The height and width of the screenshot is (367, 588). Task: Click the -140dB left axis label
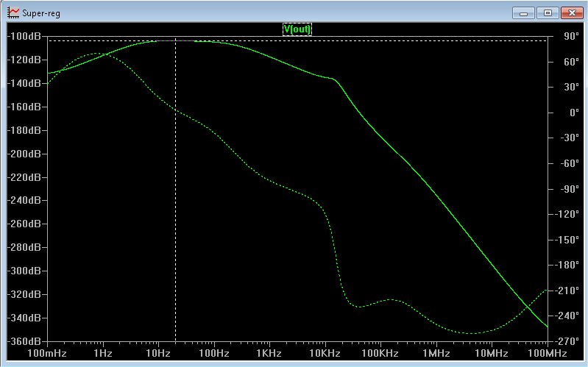(x=24, y=83)
